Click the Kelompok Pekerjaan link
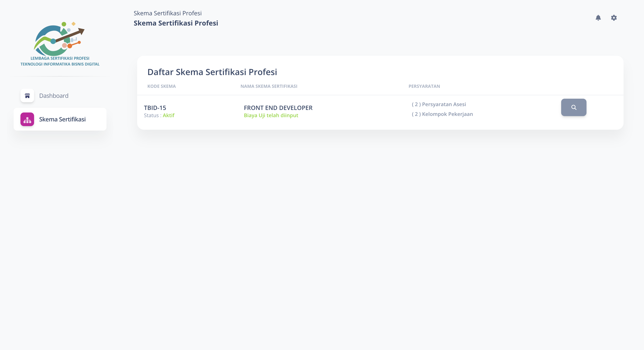Viewport: 644px width, 350px height. pos(442,114)
